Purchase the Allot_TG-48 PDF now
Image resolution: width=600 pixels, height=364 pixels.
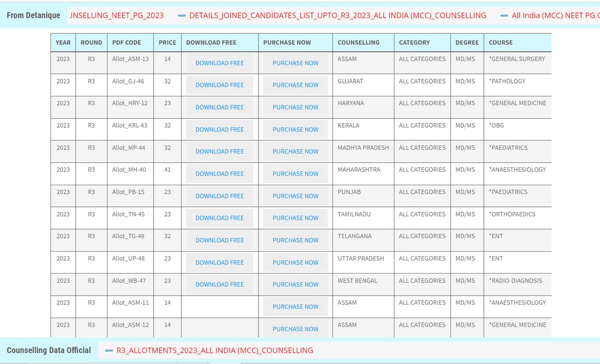[x=295, y=240]
